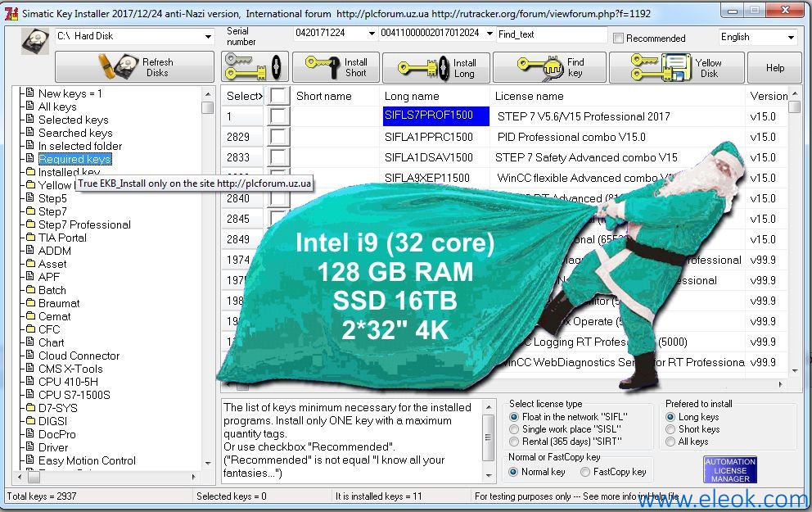Click the CPU 410-5H document icon

pyautogui.click(x=30, y=381)
